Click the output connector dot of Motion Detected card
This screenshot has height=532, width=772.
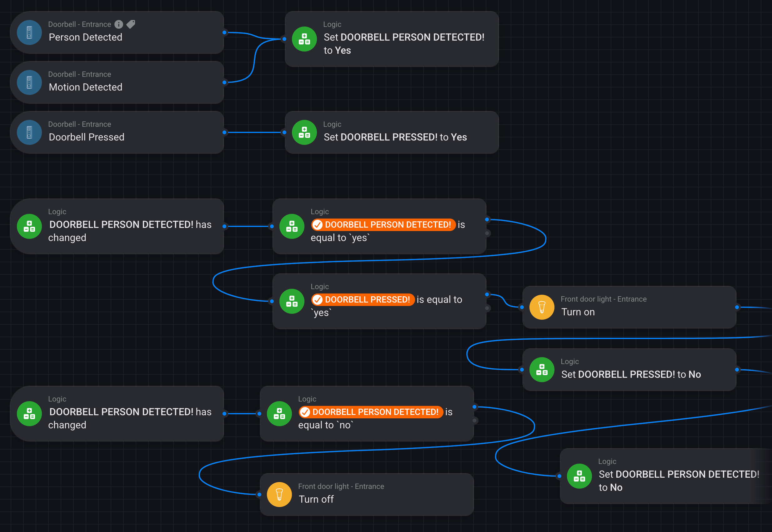pyautogui.click(x=224, y=82)
